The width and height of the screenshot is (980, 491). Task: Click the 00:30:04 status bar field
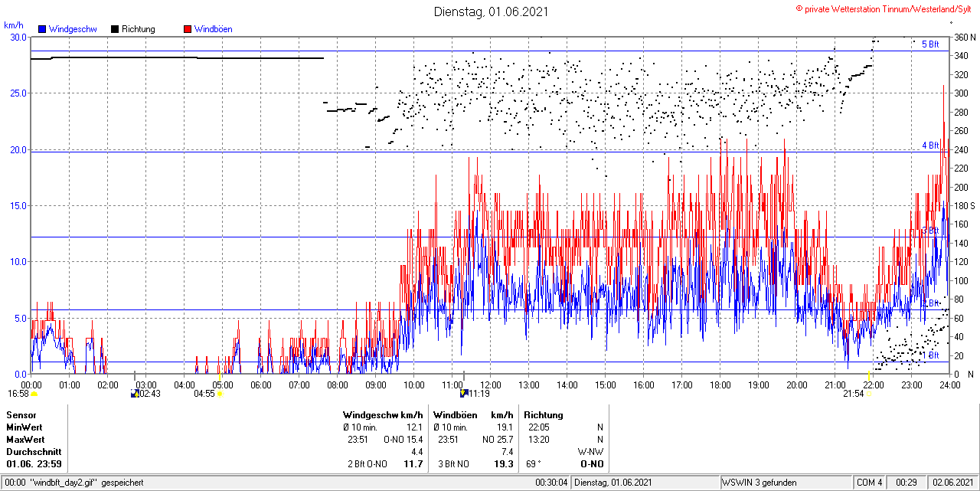pos(552,483)
